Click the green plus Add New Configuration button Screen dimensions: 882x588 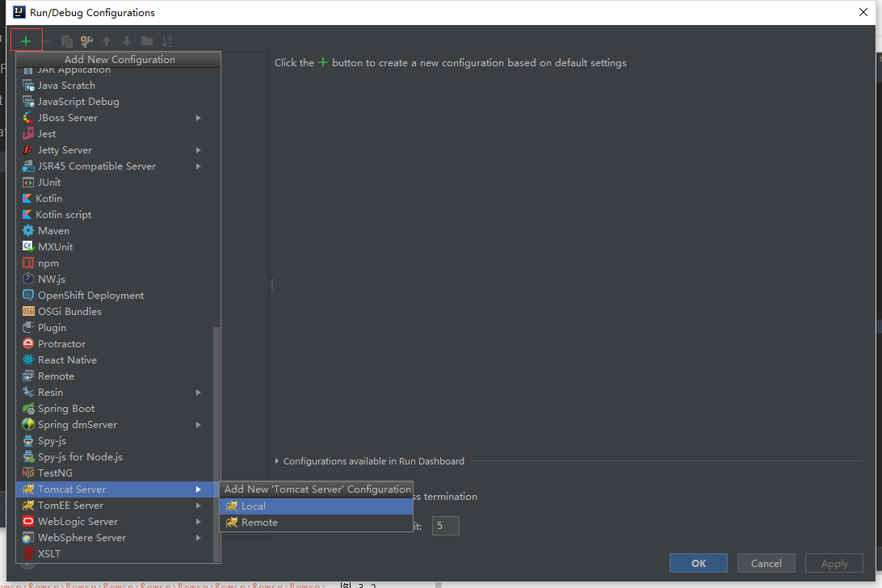26,41
